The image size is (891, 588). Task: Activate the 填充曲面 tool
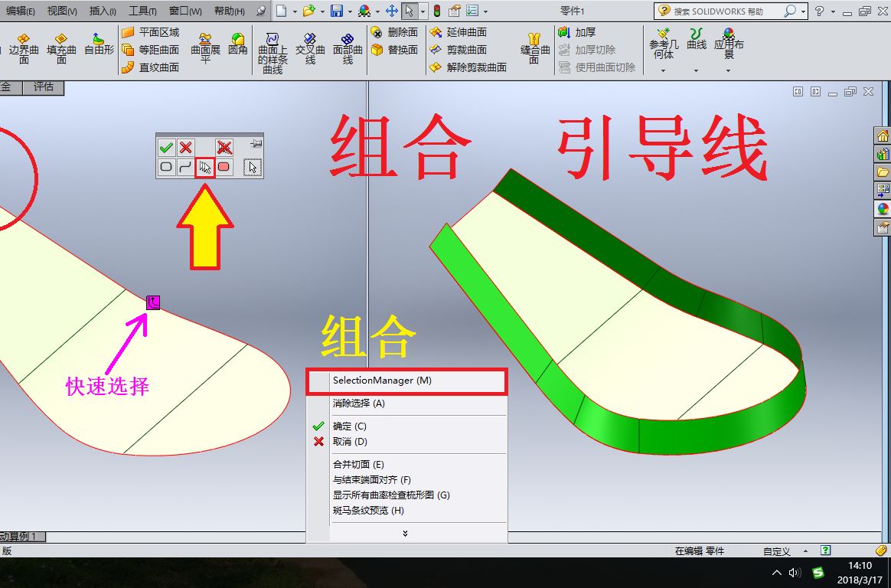[x=60, y=44]
